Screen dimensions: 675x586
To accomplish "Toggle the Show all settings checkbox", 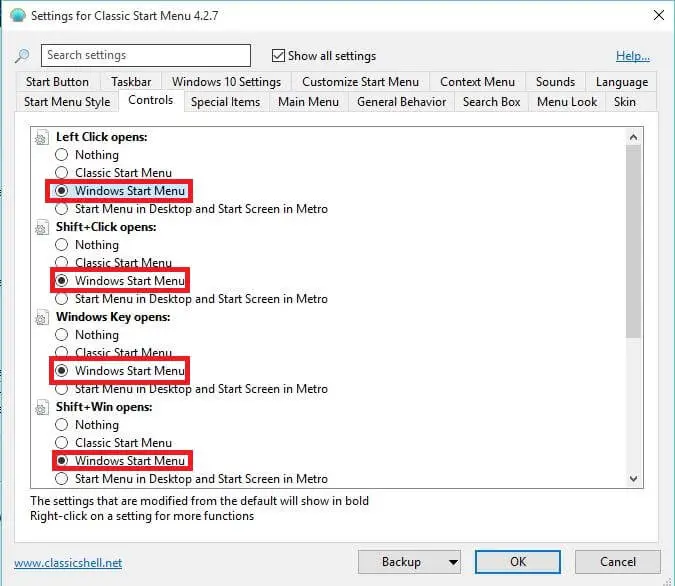I will (279, 56).
